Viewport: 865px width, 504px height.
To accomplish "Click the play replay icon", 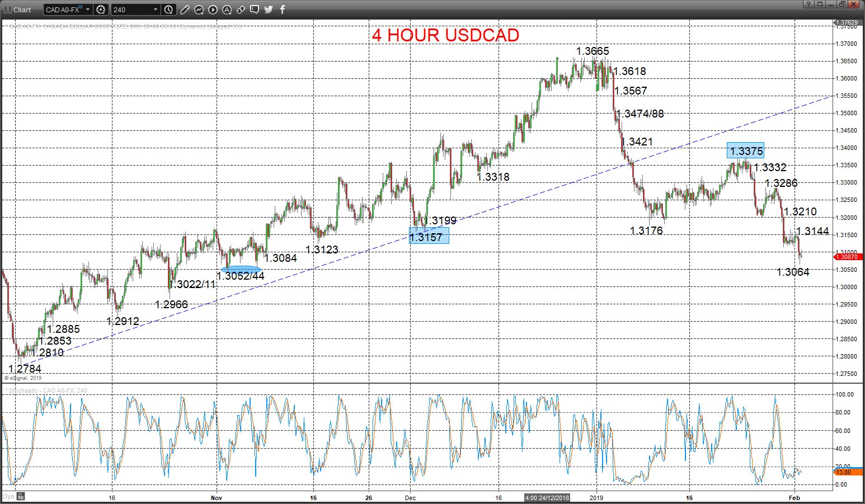I will (213, 10).
